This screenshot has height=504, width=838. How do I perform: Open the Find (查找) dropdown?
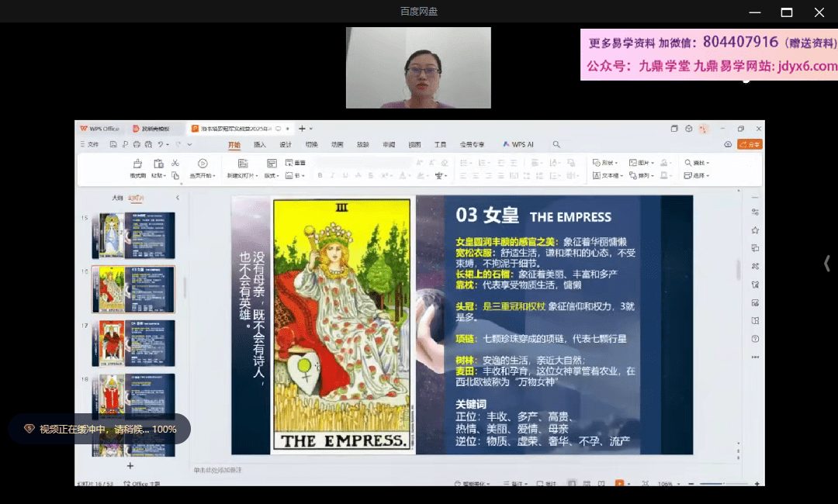(x=697, y=163)
